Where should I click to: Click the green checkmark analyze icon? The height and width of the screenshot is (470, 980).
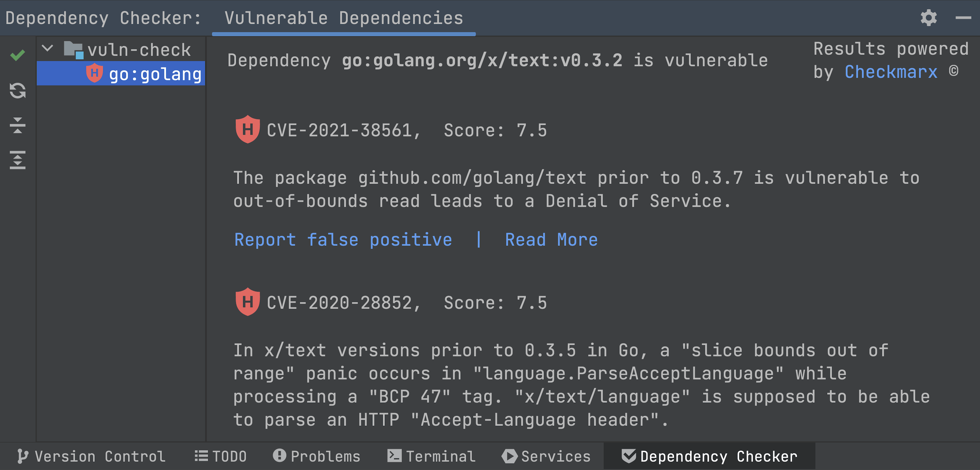18,56
